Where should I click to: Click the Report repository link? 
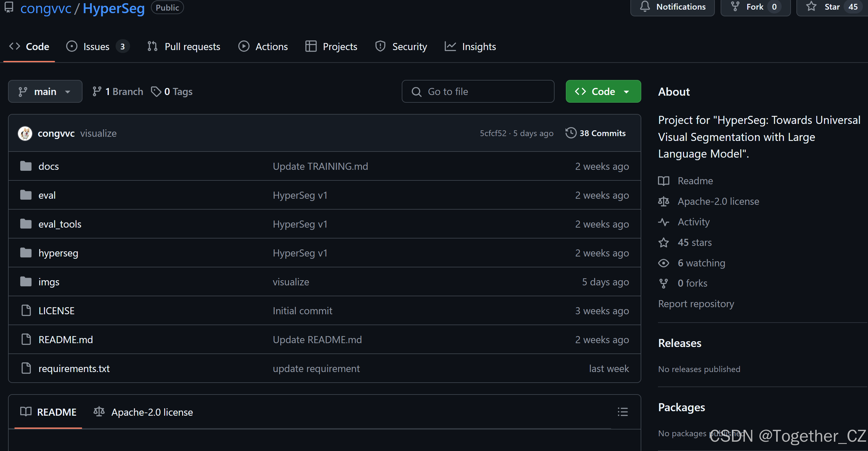coord(696,304)
